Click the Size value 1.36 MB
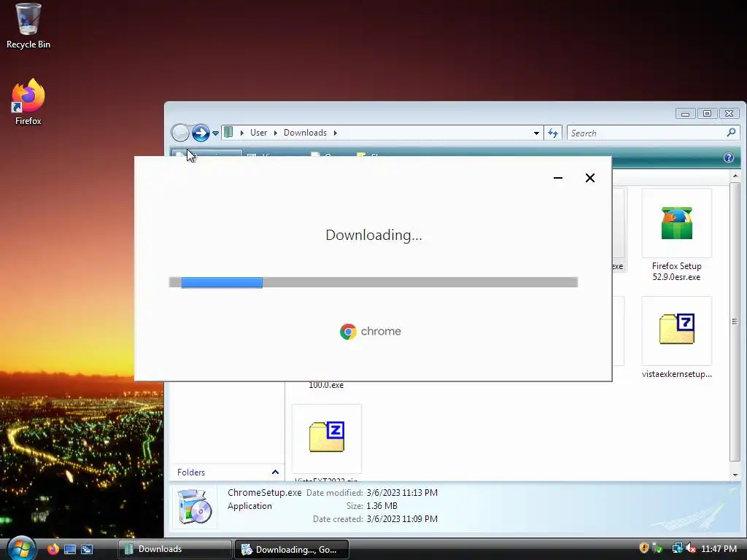Screen dimensions: 747x560 [x=382, y=506]
